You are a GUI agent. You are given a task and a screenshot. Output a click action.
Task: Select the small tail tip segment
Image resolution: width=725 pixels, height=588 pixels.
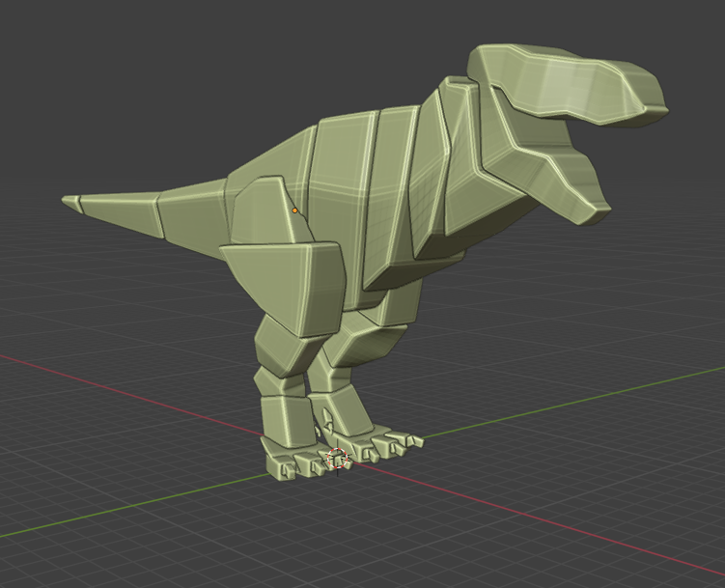71,204
